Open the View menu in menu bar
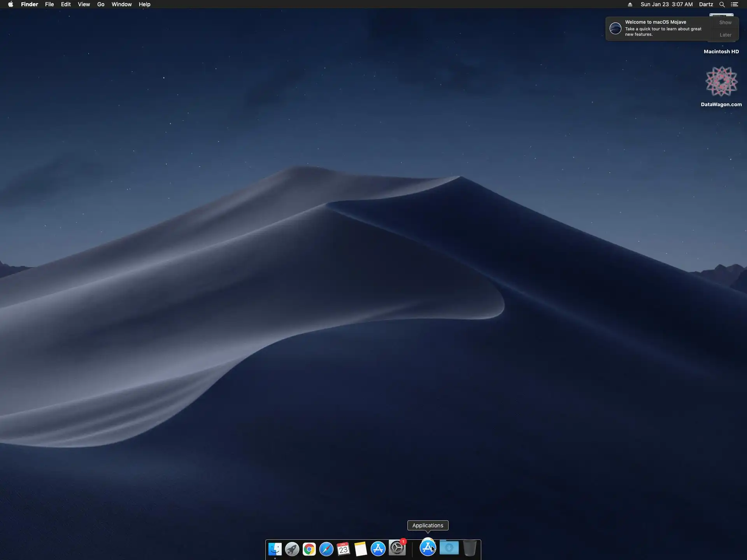747x560 pixels. pos(84,4)
